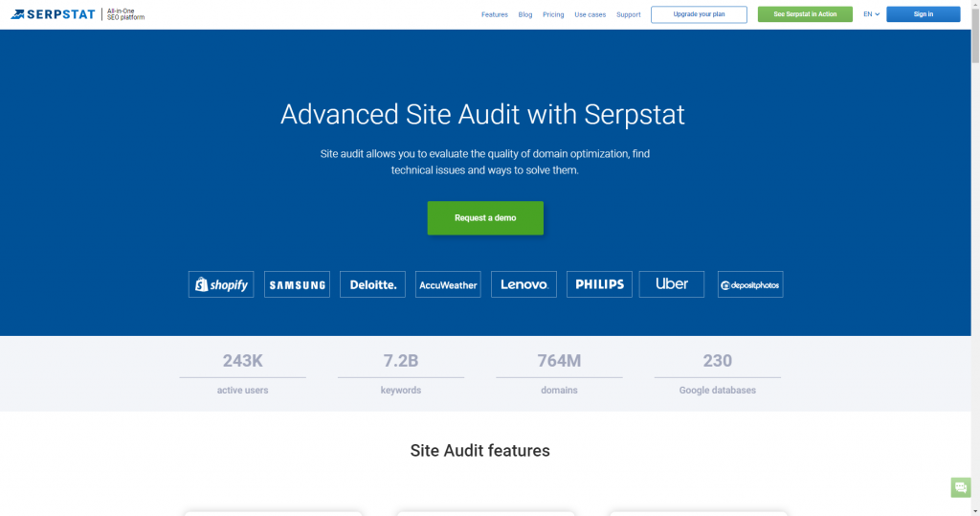The image size is (980, 516).
Task: Go to the Blog page
Action: tap(525, 14)
